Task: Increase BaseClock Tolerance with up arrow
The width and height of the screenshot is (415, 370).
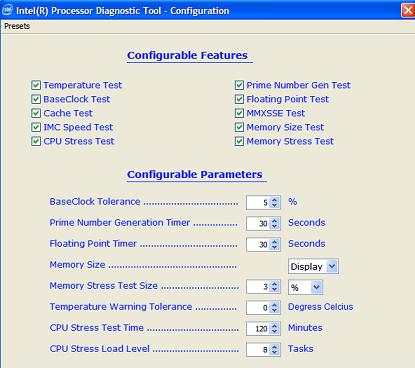Action: click(274, 199)
